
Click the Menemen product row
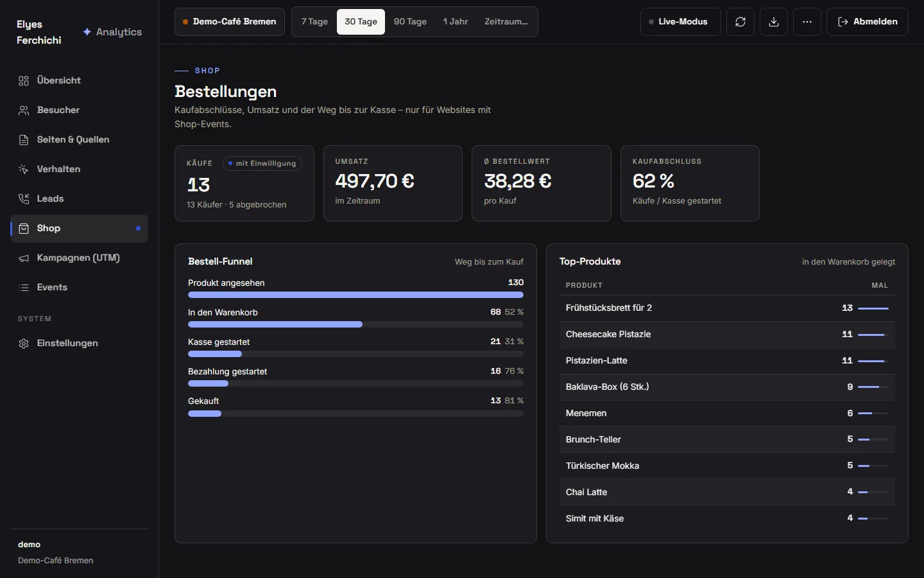727,414
